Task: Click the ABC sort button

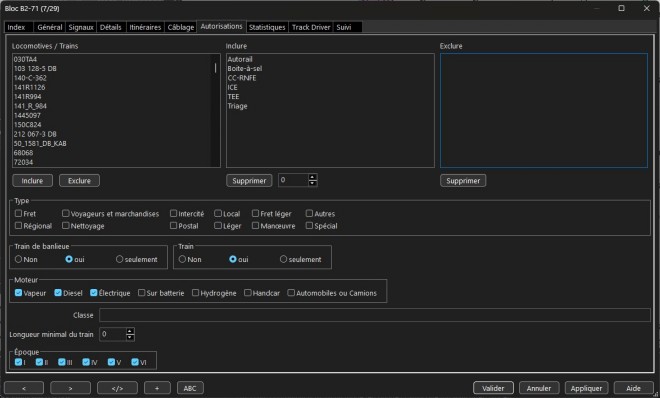Action: coord(190,388)
